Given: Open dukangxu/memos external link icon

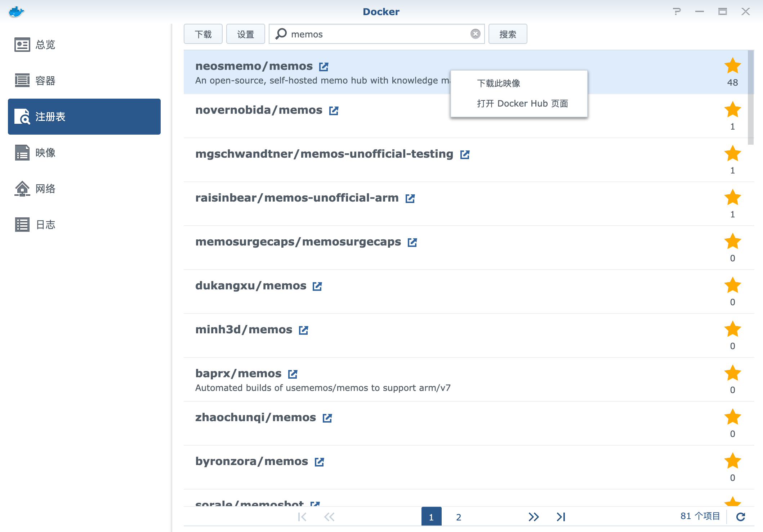Looking at the screenshot, I should 317,286.
